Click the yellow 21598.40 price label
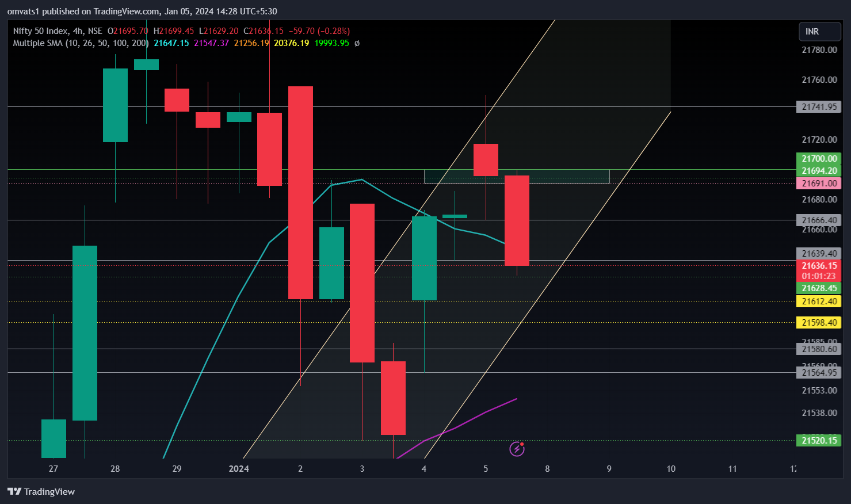Image resolution: width=851 pixels, height=504 pixels. 819,323
